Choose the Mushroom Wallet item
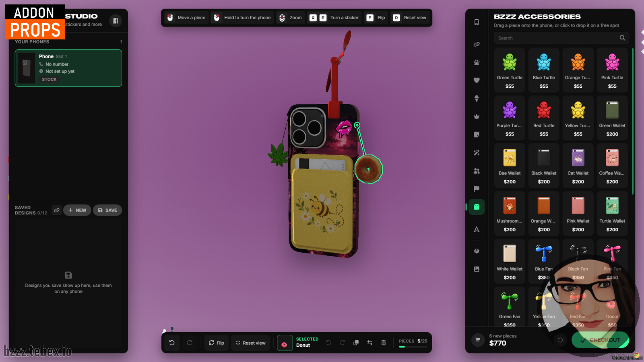 pos(510,214)
